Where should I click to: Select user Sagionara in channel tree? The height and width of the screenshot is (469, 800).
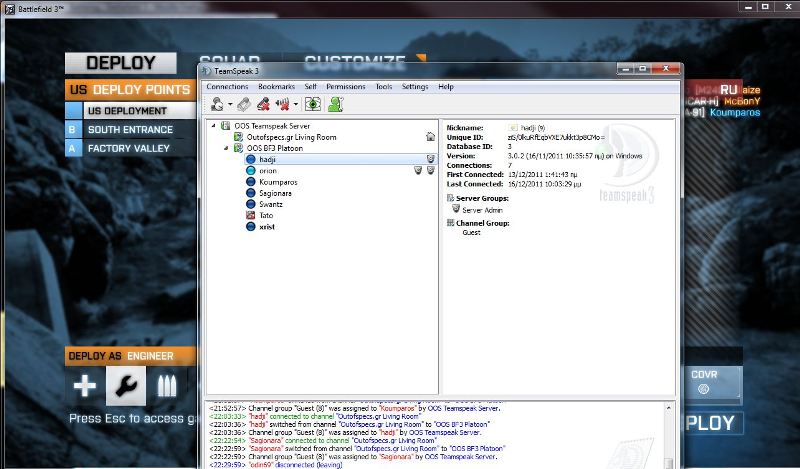(x=276, y=193)
